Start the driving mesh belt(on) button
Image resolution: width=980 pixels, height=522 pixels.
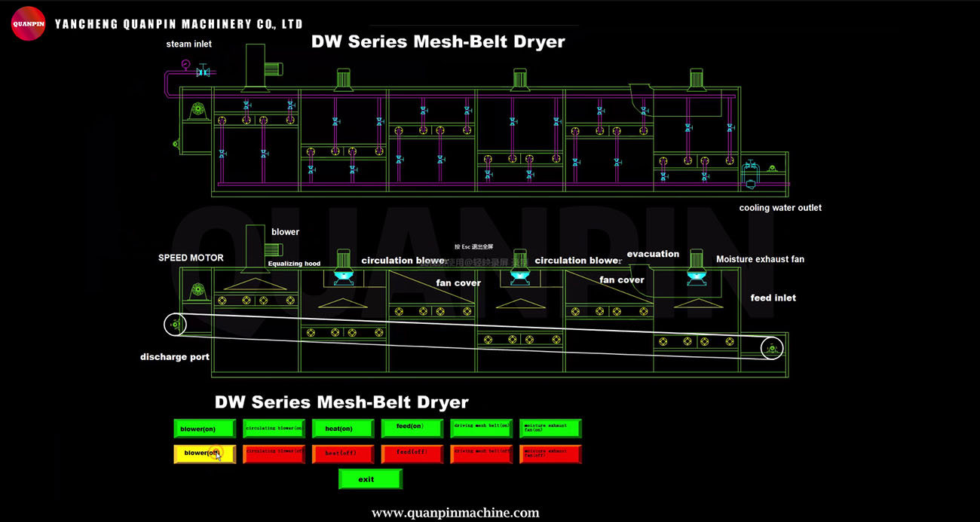[481, 429]
